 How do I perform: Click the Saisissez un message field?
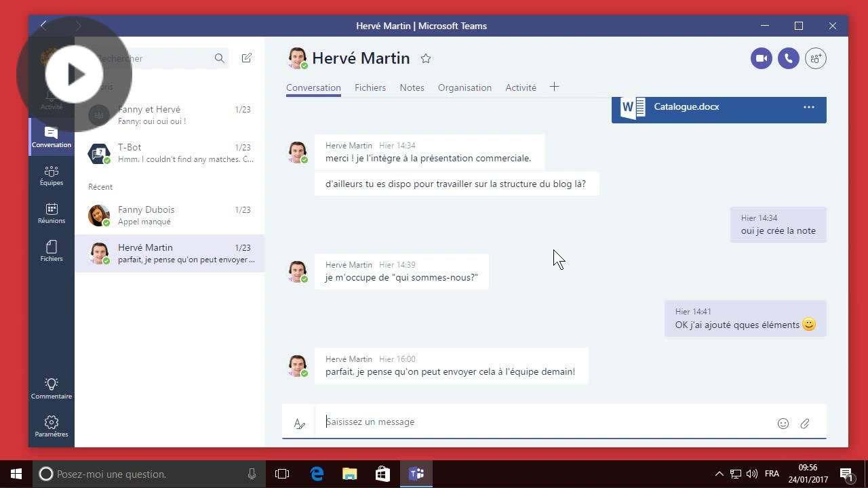point(542,422)
